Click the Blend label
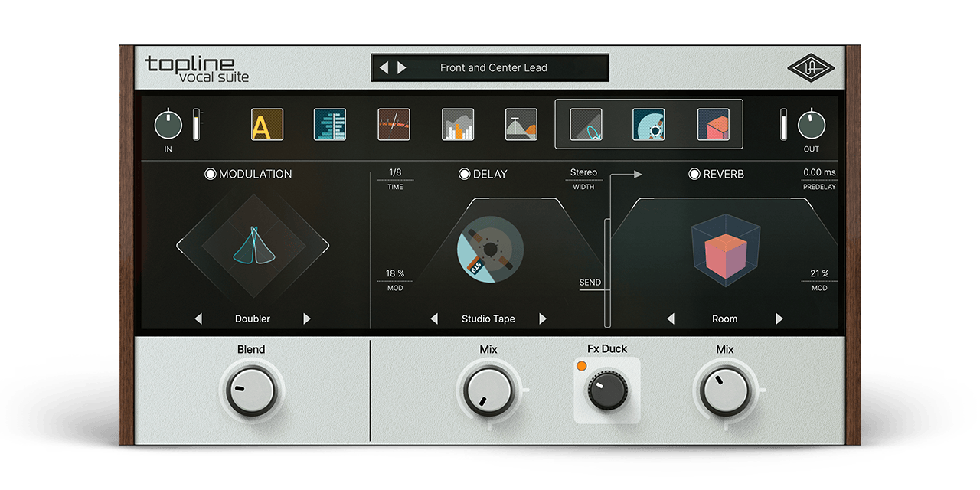The image size is (980, 490). (251, 349)
